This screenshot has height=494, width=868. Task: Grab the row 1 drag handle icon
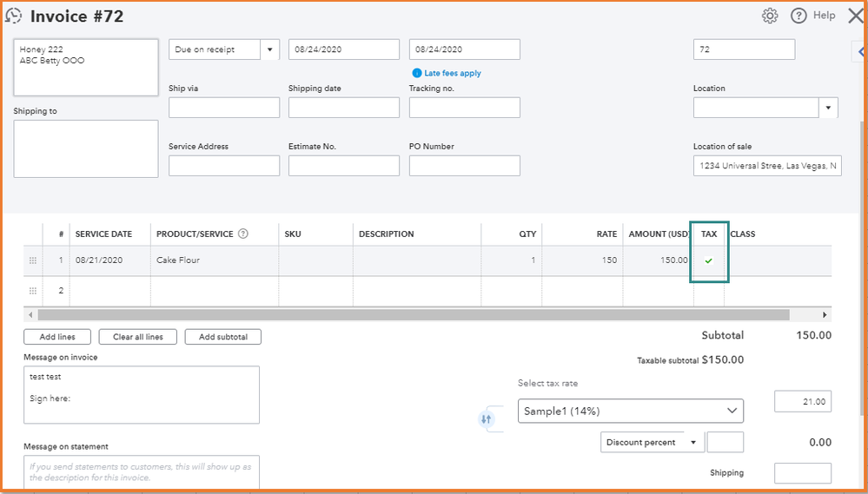(33, 260)
